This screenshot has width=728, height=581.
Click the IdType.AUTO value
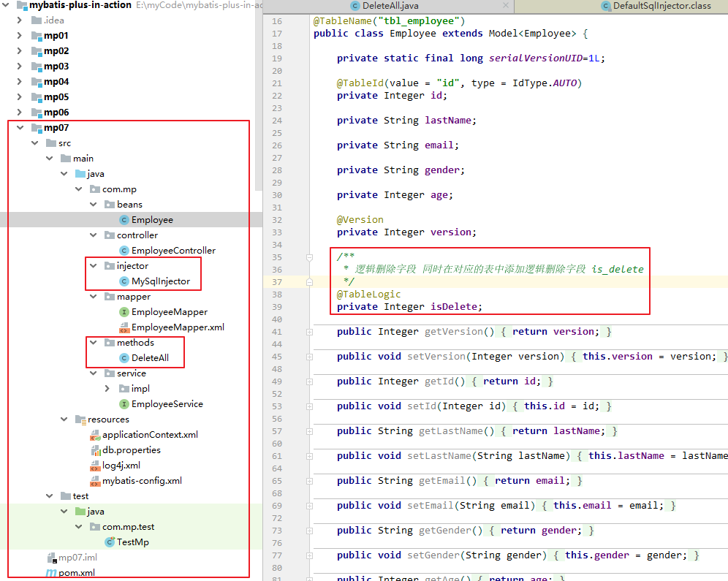click(x=544, y=83)
